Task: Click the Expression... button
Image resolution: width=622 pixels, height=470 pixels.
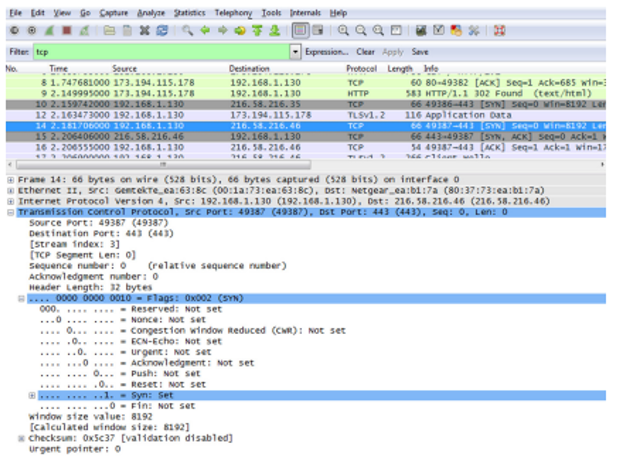Action: [x=326, y=51]
